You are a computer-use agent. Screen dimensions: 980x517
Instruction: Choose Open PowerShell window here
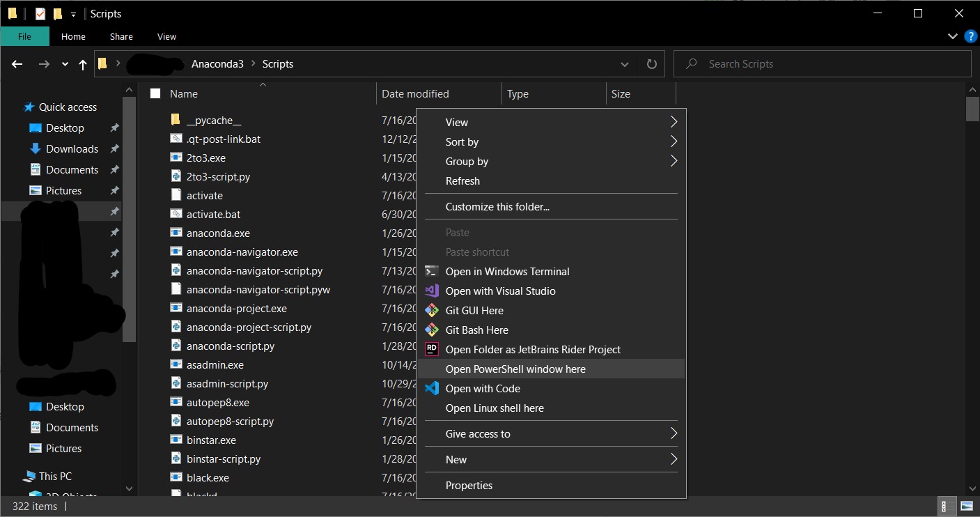click(x=515, y=369)
